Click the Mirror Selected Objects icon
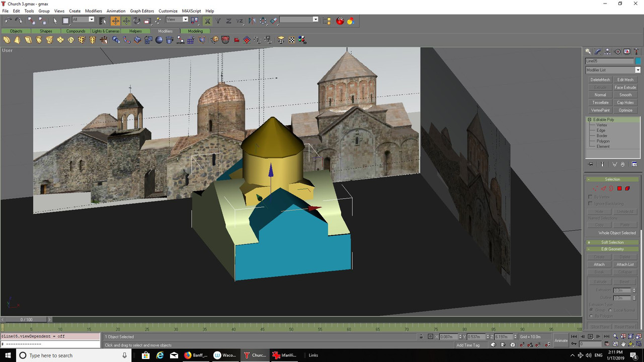 [251, 21]
